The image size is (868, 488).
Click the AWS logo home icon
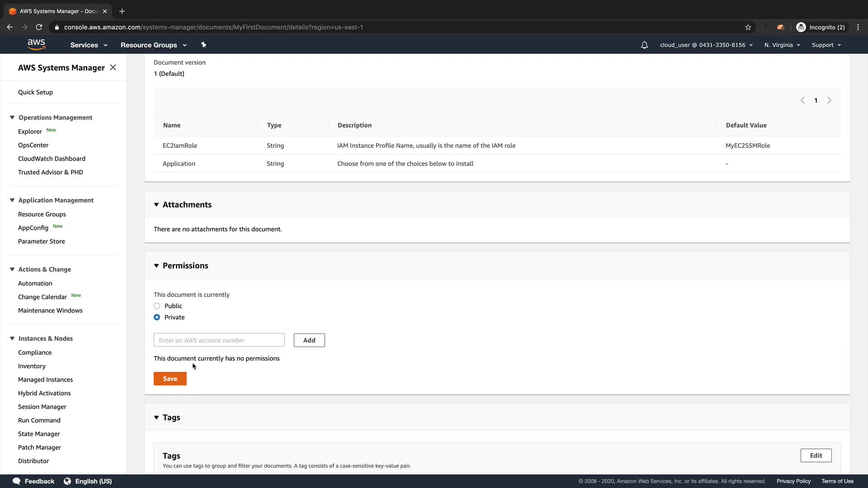point(36,44)
